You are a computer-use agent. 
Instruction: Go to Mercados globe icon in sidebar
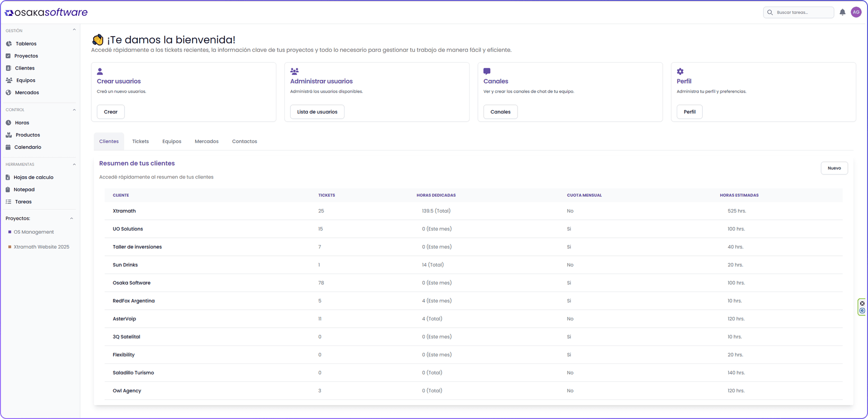coord(9,93)
